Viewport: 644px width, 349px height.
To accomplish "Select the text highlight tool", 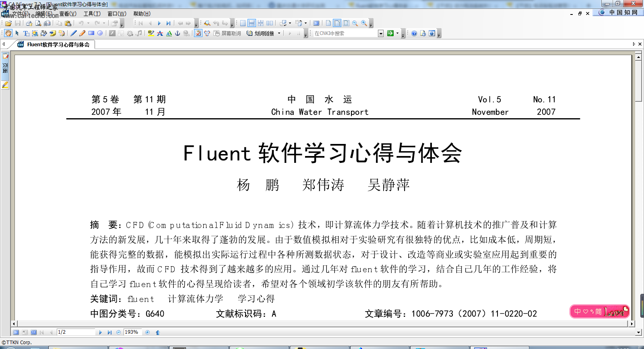I will click(151, 33).
